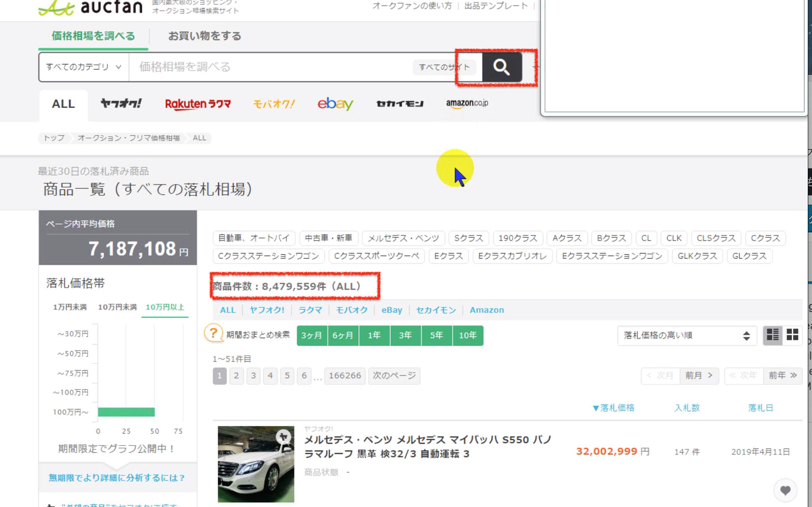Select 5年 period button
The image size is (812, 507).
[437, 336]
